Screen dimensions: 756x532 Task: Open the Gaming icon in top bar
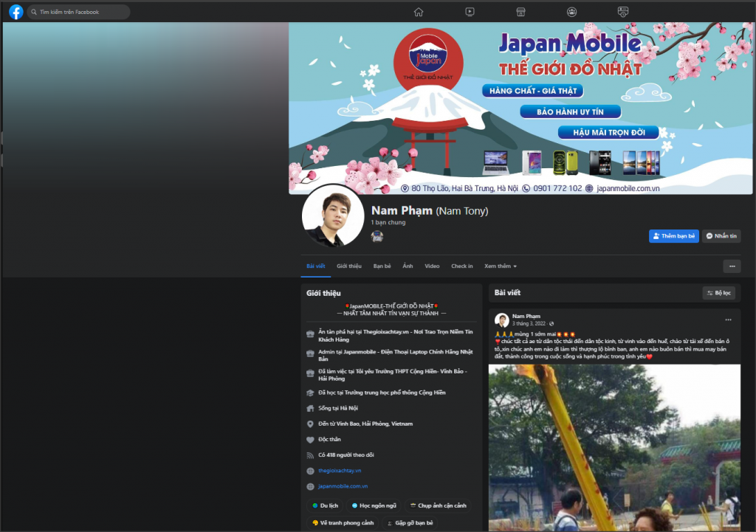pyautogui.click(x=622, y=12)
